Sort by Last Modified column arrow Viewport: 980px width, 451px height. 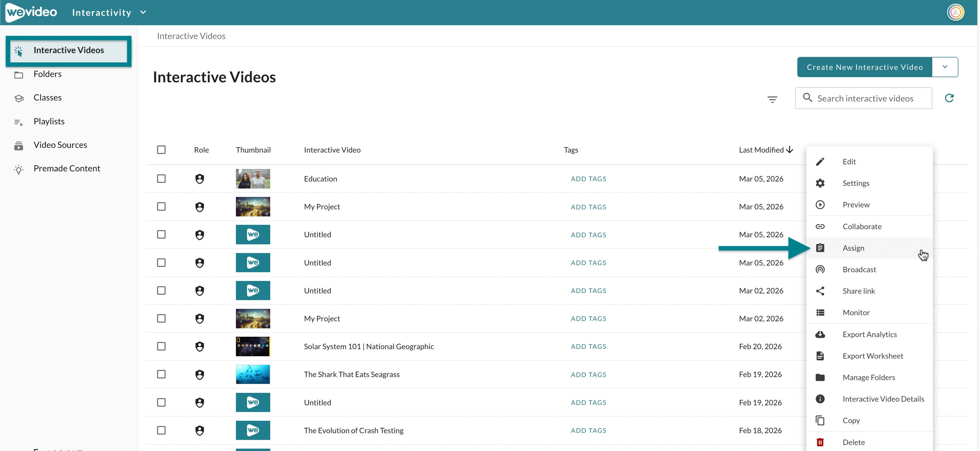pyautogui.click(x=789, y=150)
